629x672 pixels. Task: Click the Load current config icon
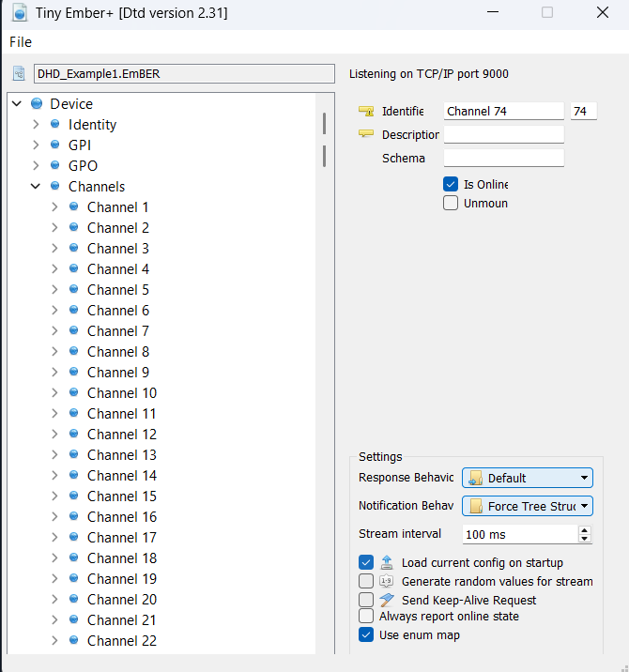(386, 563)
